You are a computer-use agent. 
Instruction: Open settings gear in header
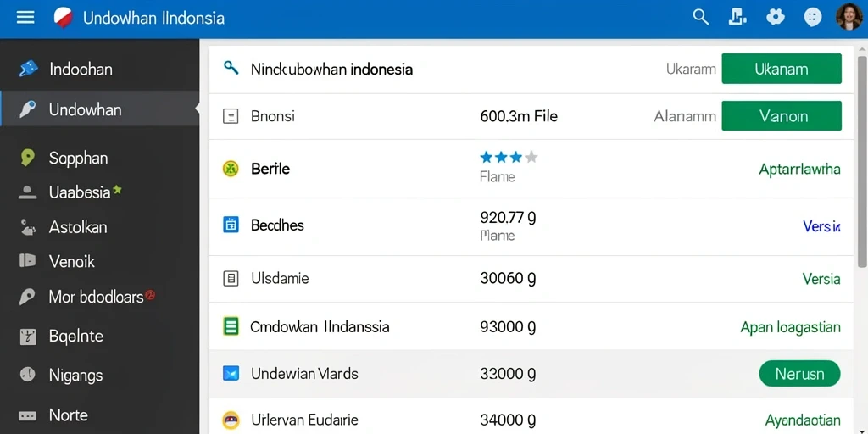(x=776, y=17)
